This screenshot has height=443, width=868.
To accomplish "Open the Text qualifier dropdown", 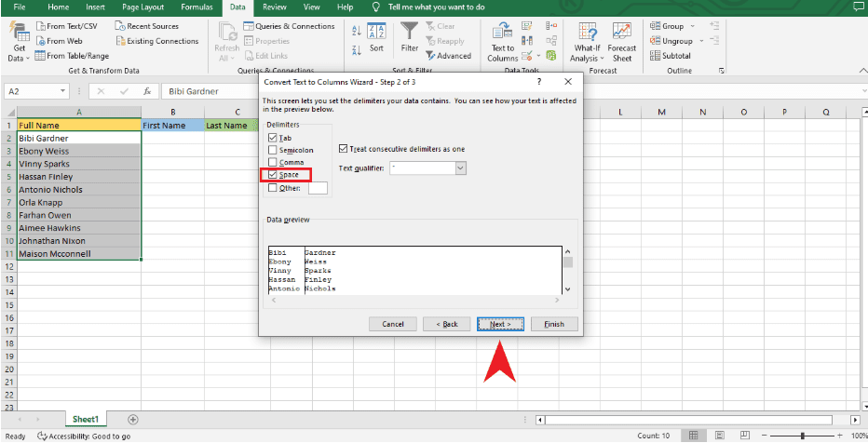I will coord(461,168).
